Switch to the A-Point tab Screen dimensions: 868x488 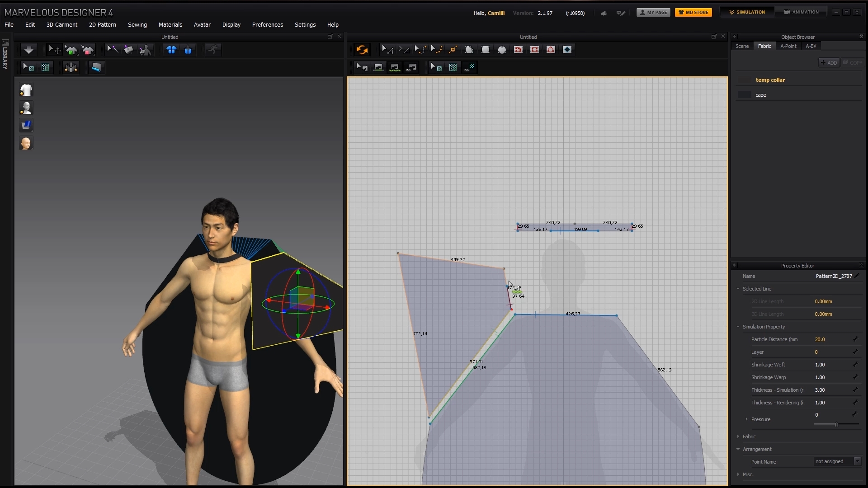coord(788,46)
